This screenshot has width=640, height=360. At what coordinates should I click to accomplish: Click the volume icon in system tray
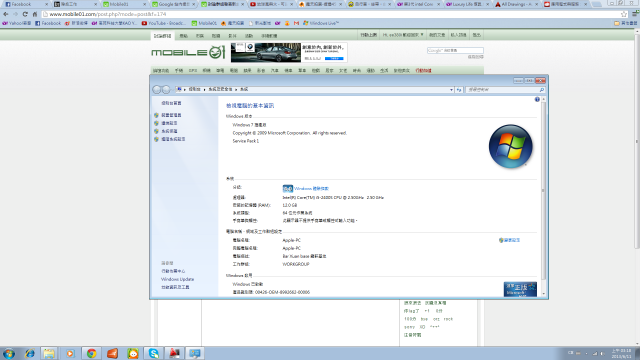602,353
